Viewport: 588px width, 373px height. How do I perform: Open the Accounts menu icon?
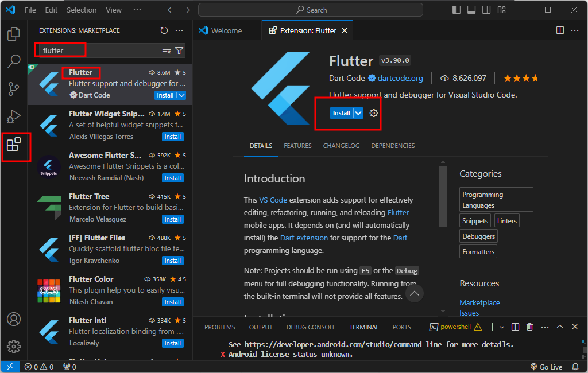click(14, 319)
